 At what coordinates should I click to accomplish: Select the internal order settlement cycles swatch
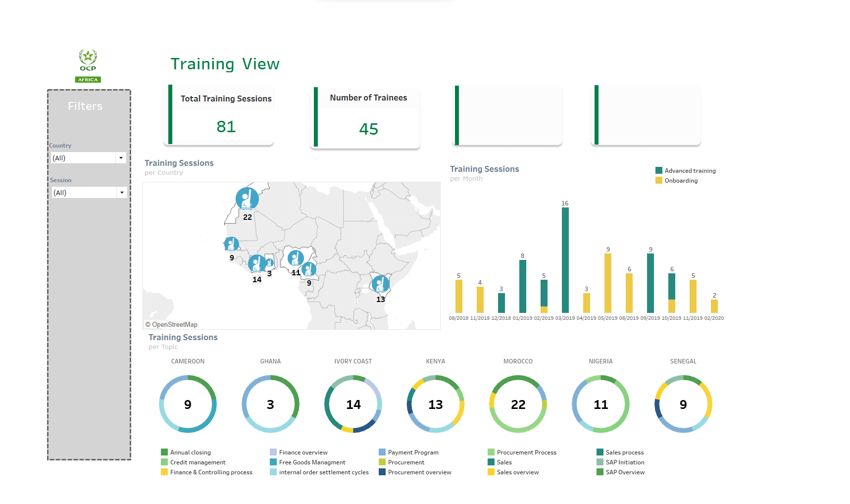click(273, 472)
